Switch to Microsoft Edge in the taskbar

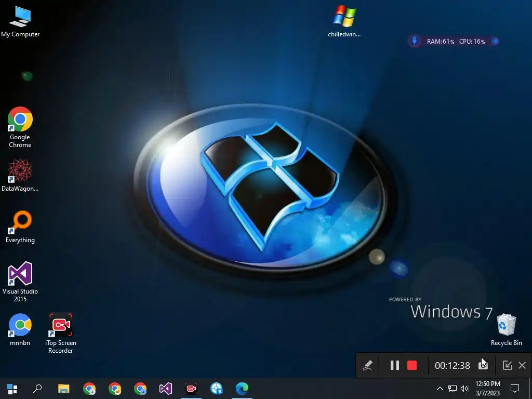242,389
